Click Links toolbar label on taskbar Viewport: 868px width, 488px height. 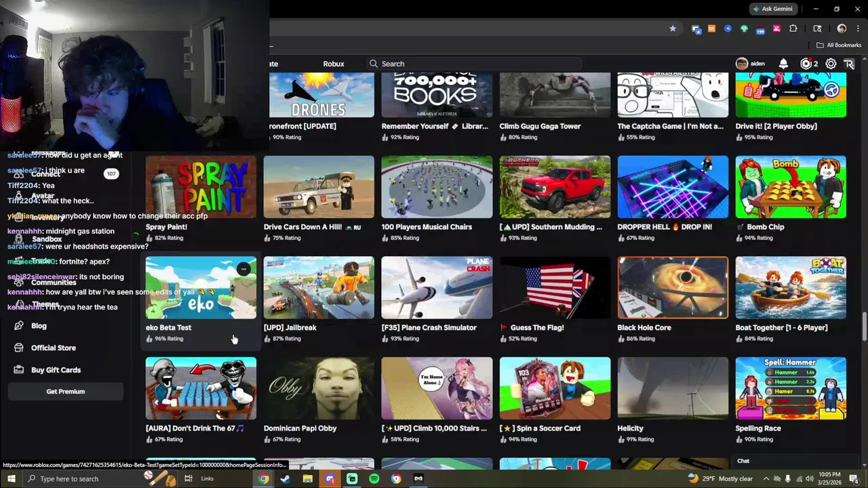point(208,479)
